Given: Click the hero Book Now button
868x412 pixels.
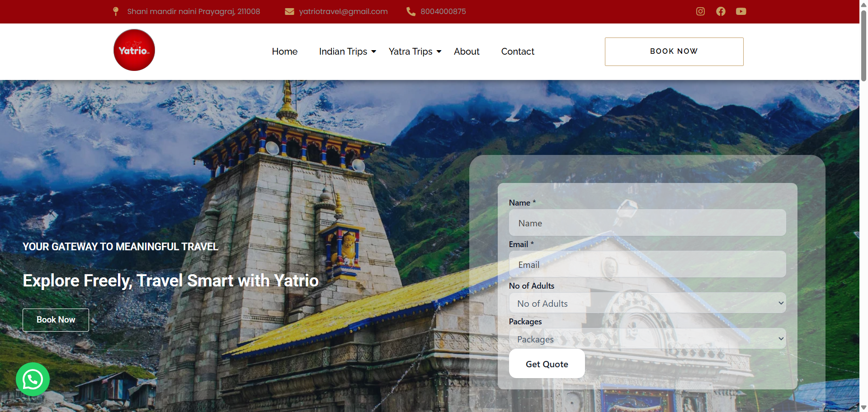Looking at the screenshot, I should pos(56,320).
